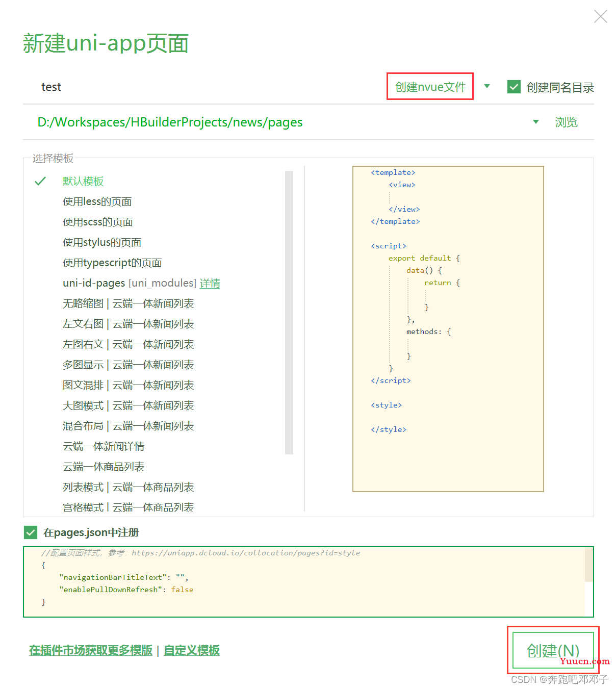616x689 pixels.
Task: Choose the 使用stylus的页面 template
Action: (101, 243)
